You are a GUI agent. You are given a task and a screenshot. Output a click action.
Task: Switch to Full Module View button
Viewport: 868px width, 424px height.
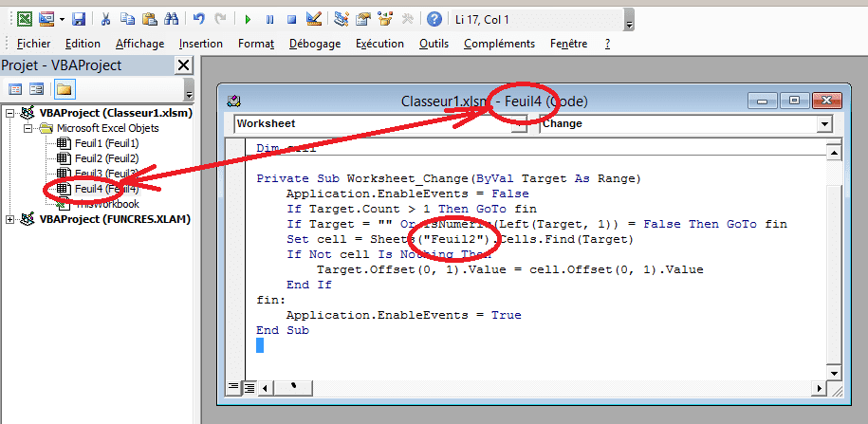point(249,387)
